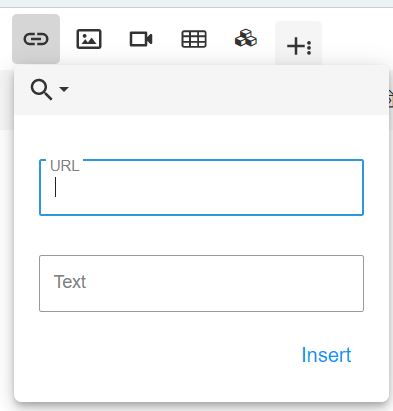Open the plus more-options toolbar button
This screenshot has height=411, width=393.
tap(298, 43)
